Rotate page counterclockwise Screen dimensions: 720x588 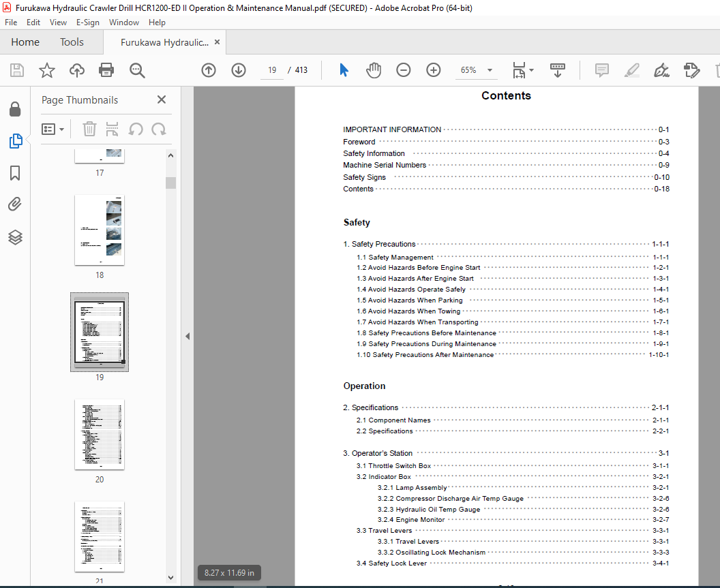tap(136, 129)
